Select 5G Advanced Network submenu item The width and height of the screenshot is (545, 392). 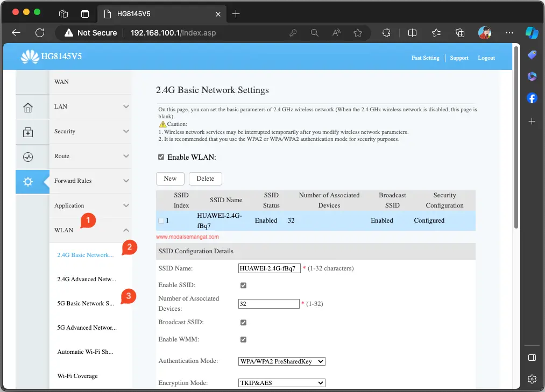point(87,327)
